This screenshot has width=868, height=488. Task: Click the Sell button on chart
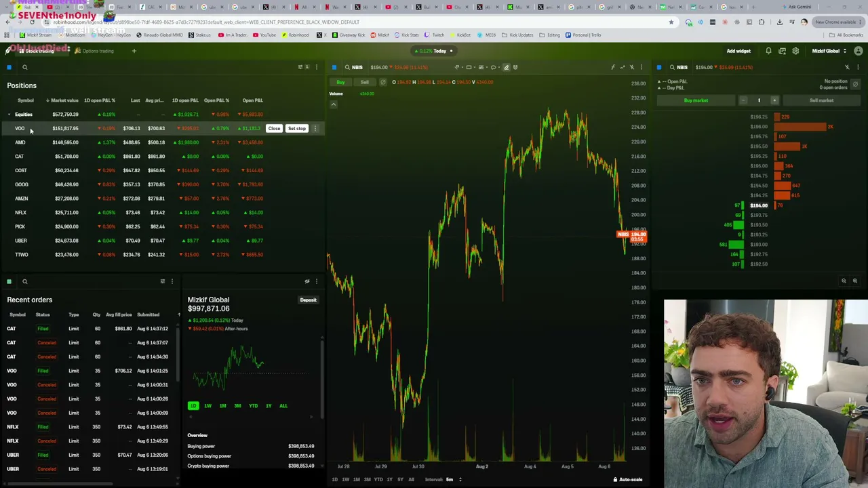[365, 82]
